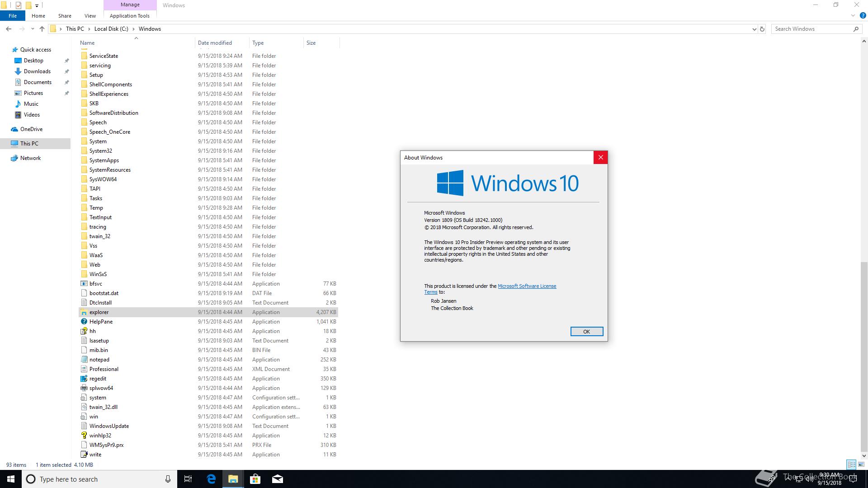Click the Type here to search box
This screenshot has width=868, height=488.
pyautogui.click(x=99, y=479)
